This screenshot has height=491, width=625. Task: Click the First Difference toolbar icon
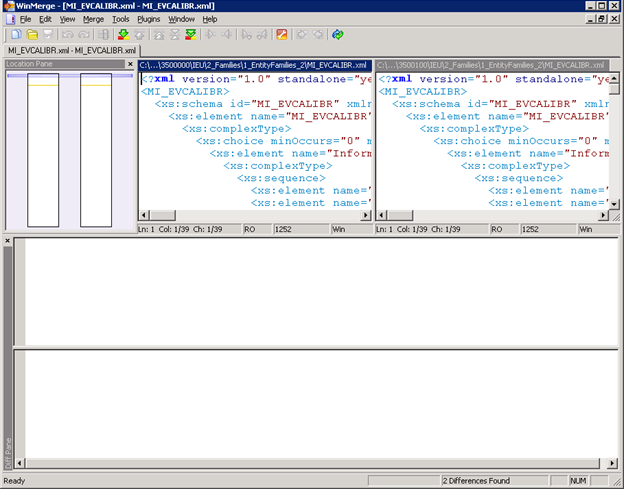[159, 35]
